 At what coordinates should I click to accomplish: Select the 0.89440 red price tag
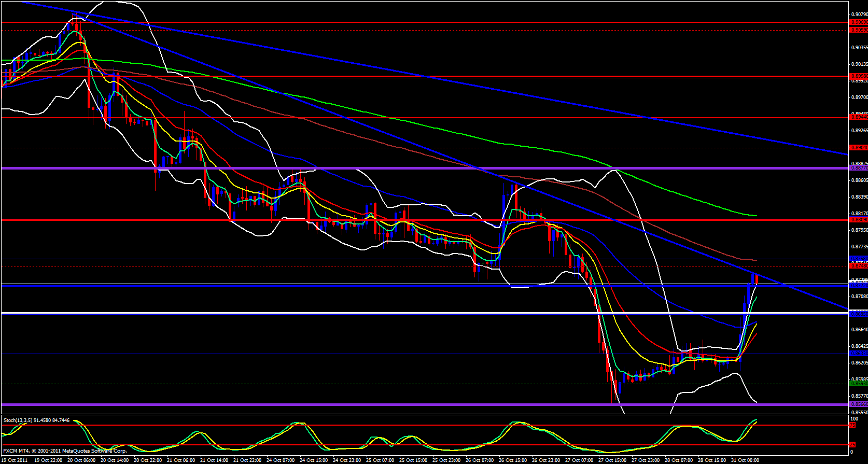point(859,117)
